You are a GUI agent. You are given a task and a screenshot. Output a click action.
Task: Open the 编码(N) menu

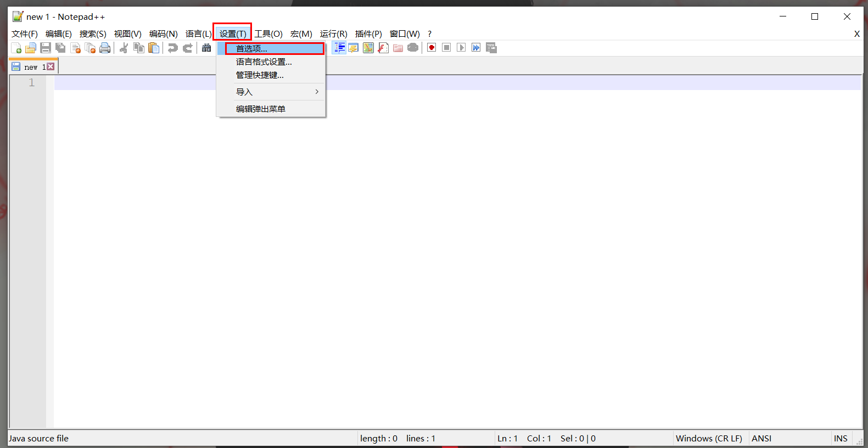164,34
